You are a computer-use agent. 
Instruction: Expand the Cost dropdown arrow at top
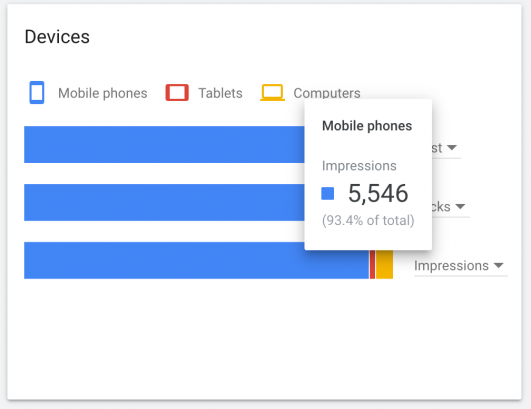(x=452, y=148)
